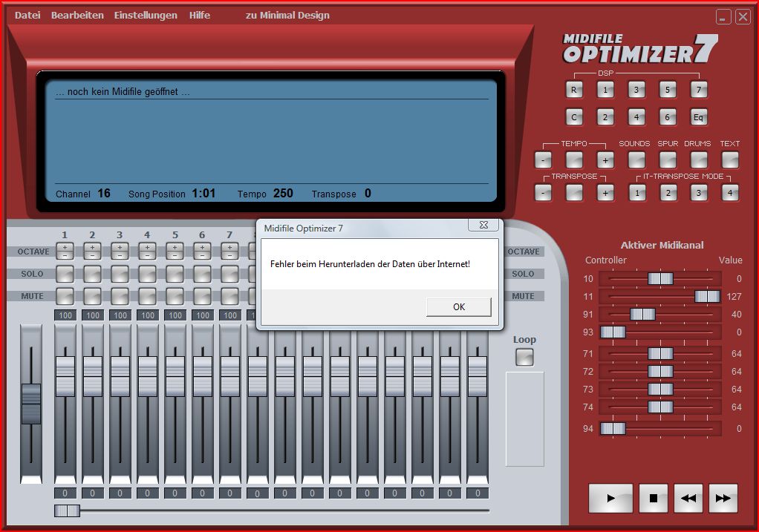Image resolution: width=759 pixels, height=532 pixels.
Task: Select DSP button 6
Action: click(667, 117)
